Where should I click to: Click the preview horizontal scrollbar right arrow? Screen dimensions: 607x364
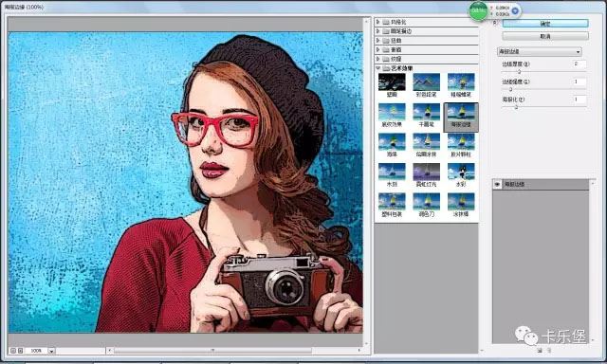359,351
